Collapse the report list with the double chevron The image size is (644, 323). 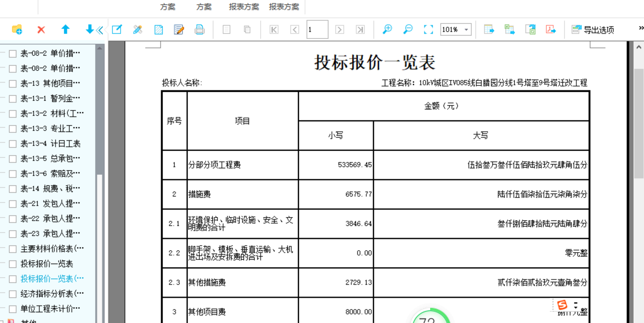[x=100, y=30]
